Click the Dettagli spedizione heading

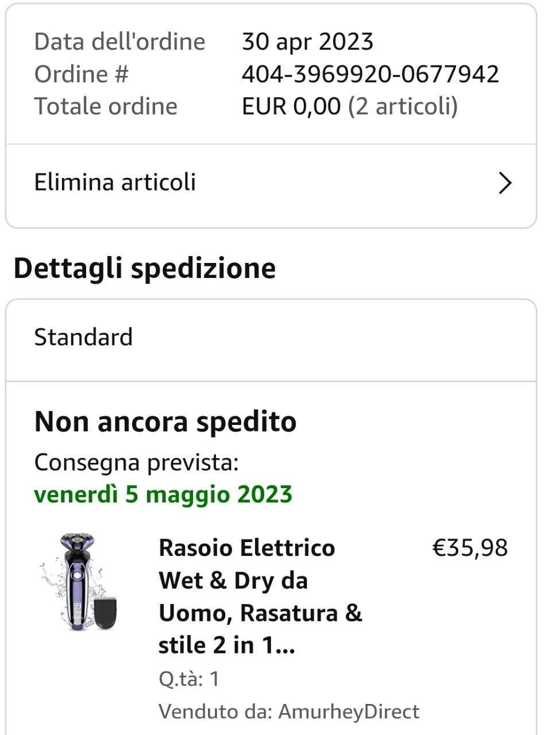pos(145,268)
